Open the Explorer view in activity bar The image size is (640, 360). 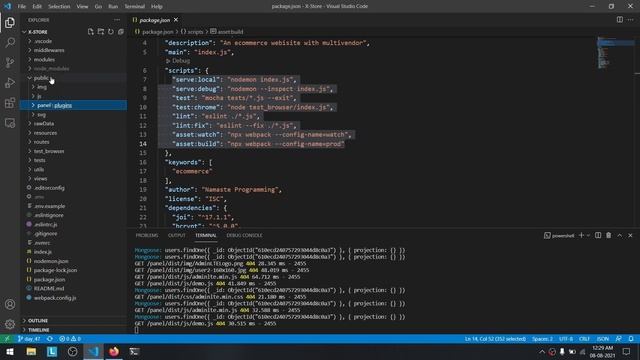coord(10,22)
